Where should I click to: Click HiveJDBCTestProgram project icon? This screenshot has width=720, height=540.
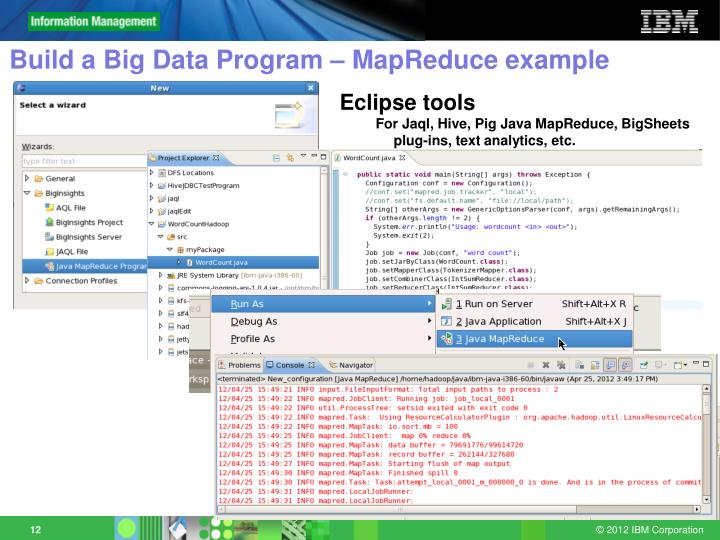(162, 186)
